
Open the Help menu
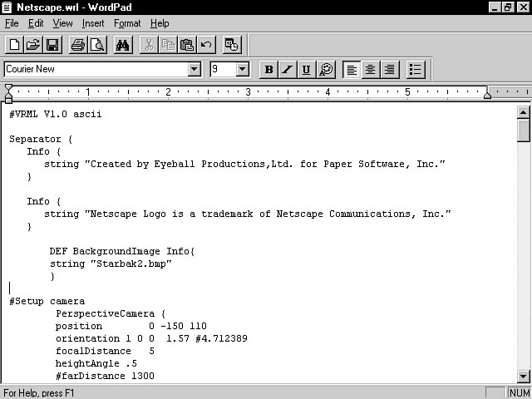pyautogui.click(x=160, y=23)
